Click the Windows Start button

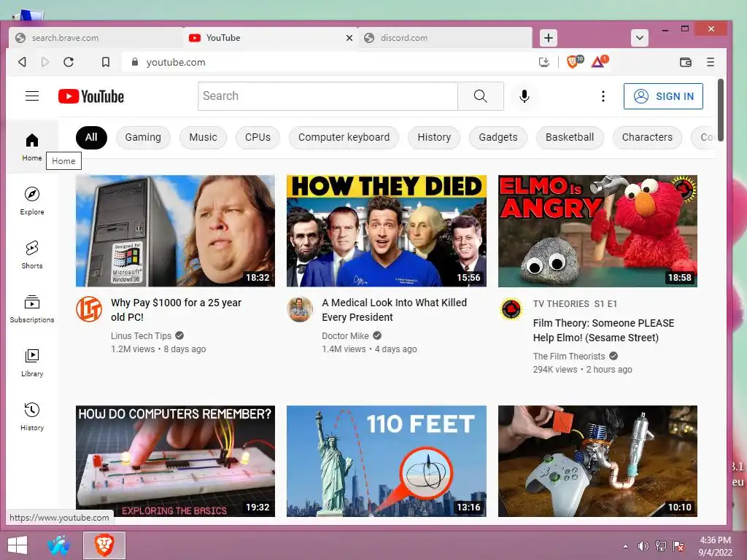click(18, 545)
